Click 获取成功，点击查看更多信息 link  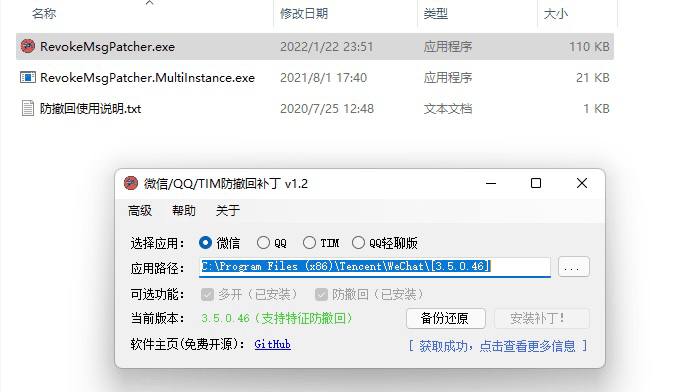[497, 346]
